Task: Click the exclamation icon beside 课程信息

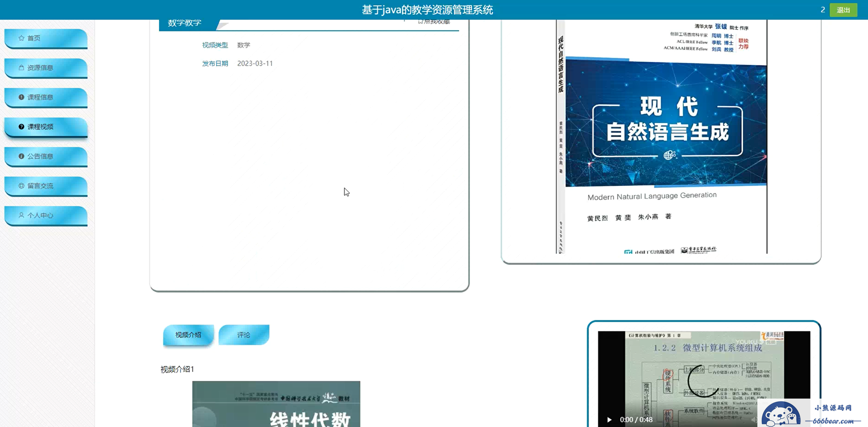Action: pos(21,97)
